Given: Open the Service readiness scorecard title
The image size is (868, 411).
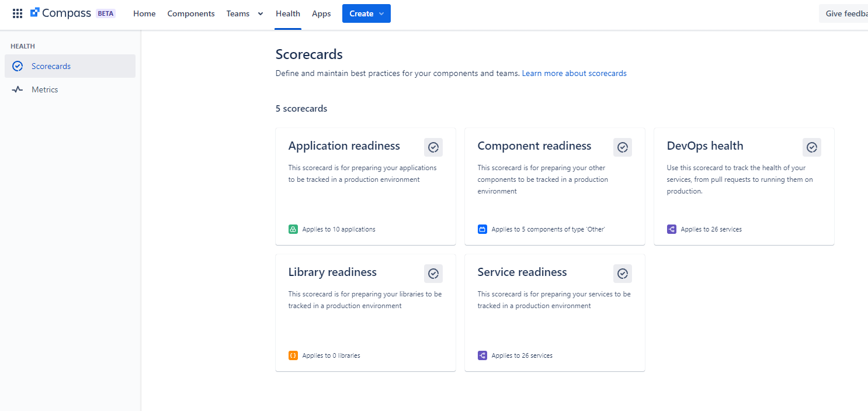Looking at the screenshot, I should (x=522, y=272).
